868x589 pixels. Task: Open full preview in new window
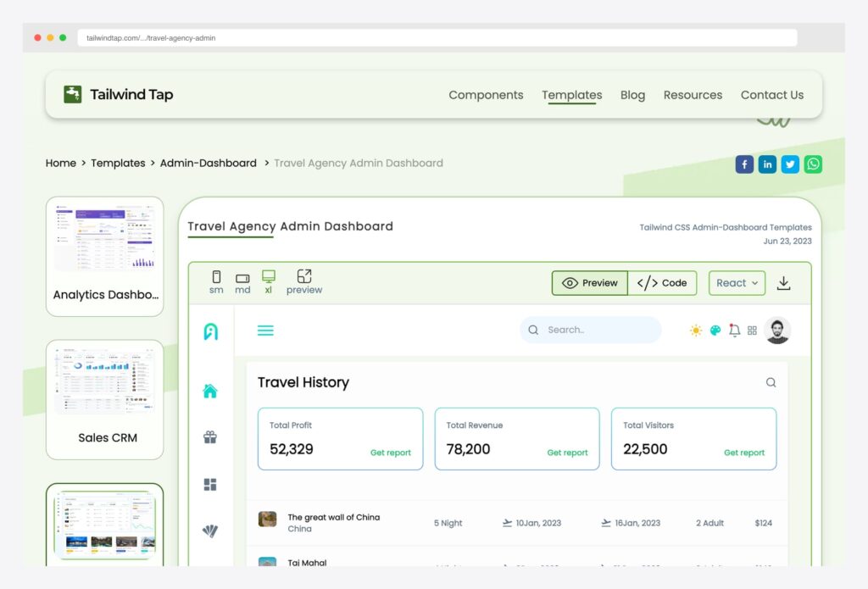click(x=304, y=282)
